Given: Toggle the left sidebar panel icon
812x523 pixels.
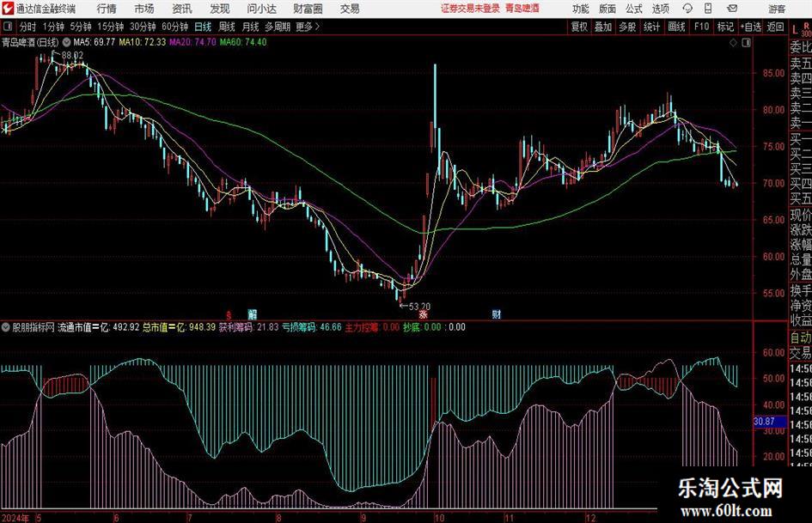Looking at the screenshot, I should 7,27.
